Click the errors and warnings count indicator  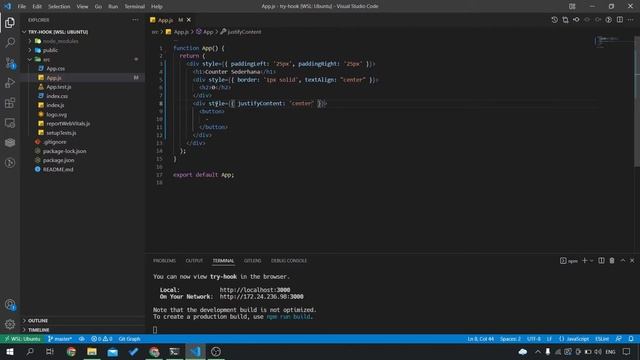click(102, 339)
